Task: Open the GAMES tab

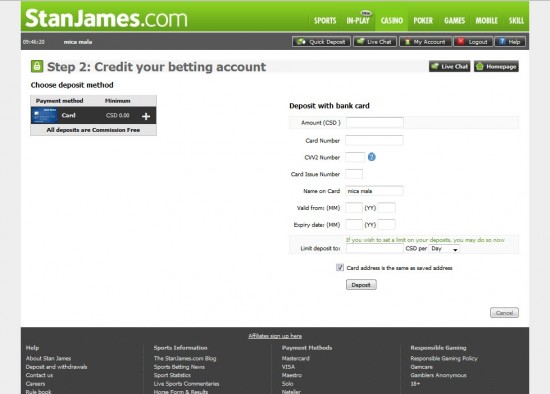Action: (454, 21)
